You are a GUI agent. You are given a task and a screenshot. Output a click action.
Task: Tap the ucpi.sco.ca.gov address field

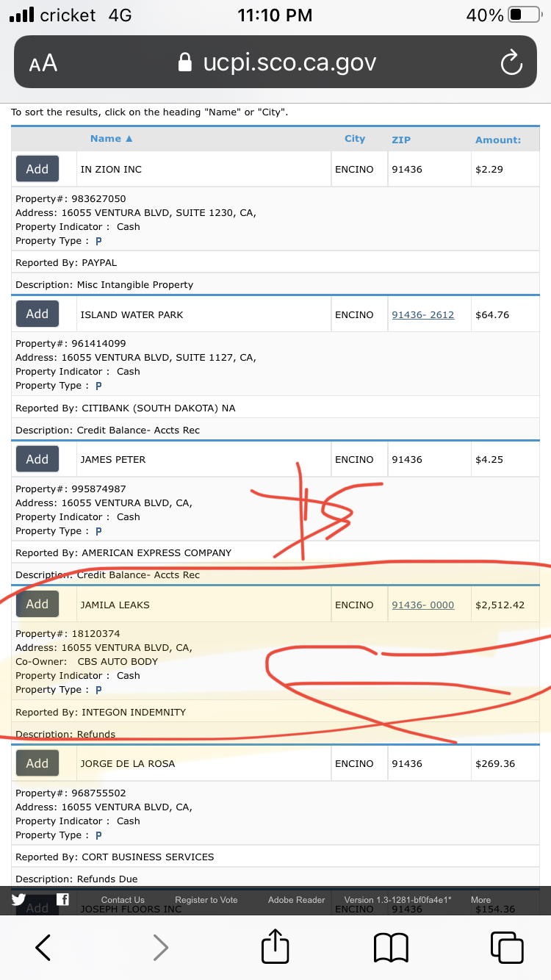pos(275,62)
